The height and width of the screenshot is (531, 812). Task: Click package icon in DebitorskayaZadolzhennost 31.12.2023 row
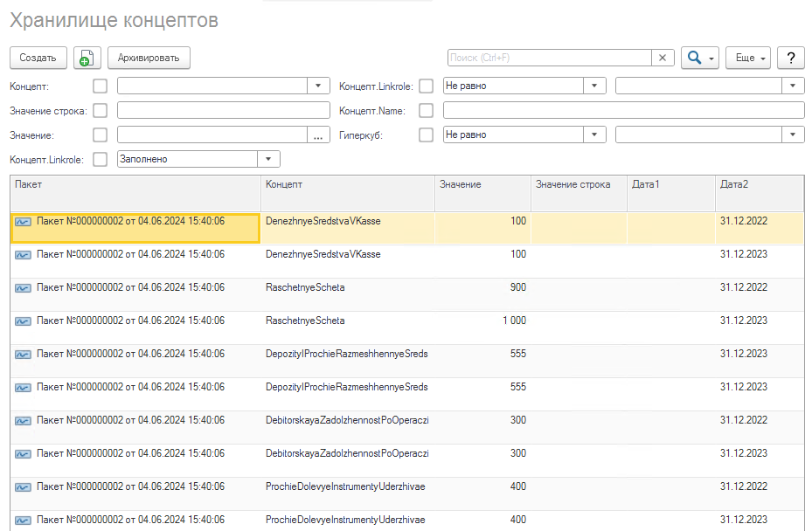click(x=23, y=454)
